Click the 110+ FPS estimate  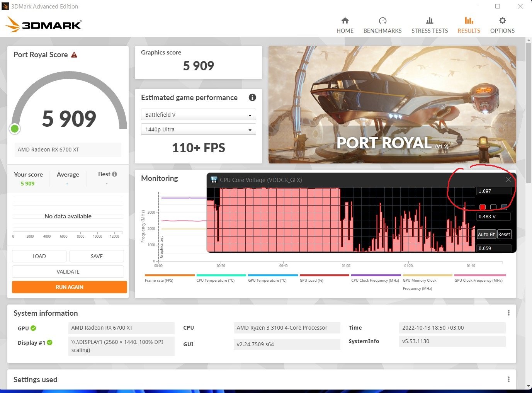click(x=198, y=148)
